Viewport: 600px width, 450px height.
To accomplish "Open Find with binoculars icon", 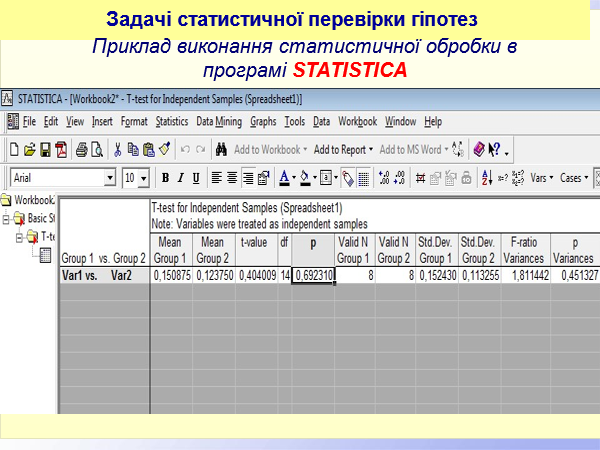I will pos(221,149).
